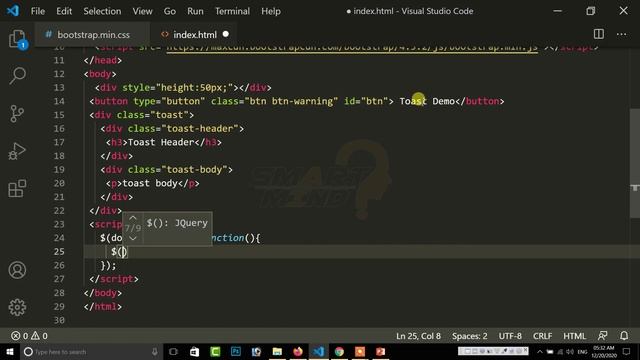640x360 pixels.
Task: Open the Windows Action Center
Action: click(627, 351)
